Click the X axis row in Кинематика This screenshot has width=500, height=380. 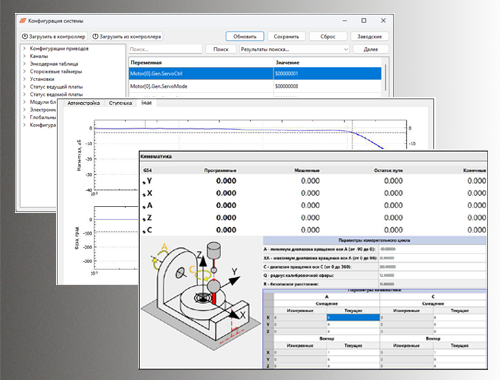[x=313, y=193]
